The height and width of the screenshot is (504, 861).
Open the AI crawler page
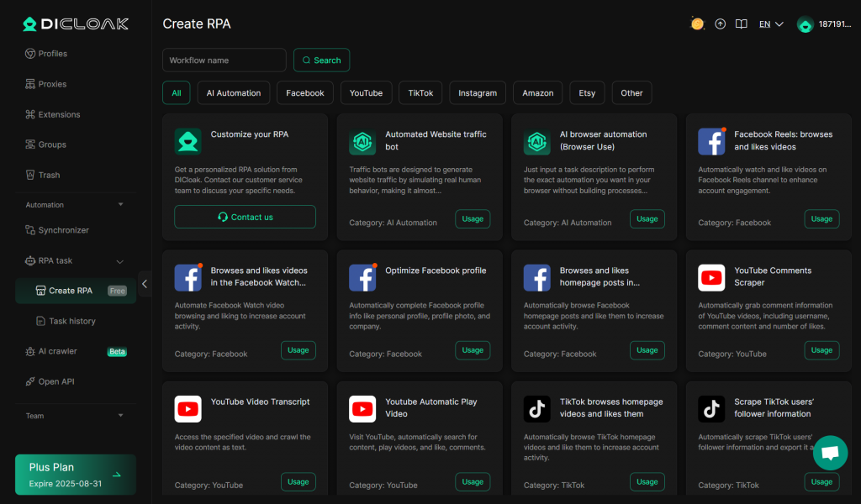pos(51,351)
